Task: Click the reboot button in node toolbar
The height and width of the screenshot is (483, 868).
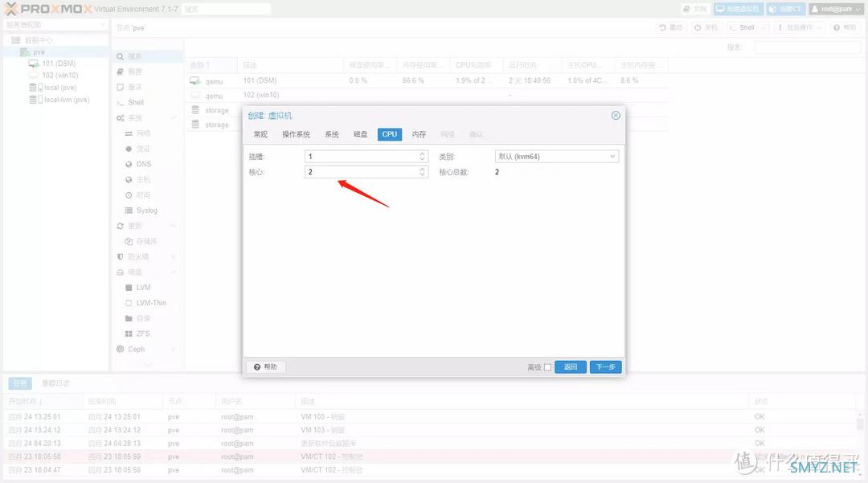Action: click(671, 27)
